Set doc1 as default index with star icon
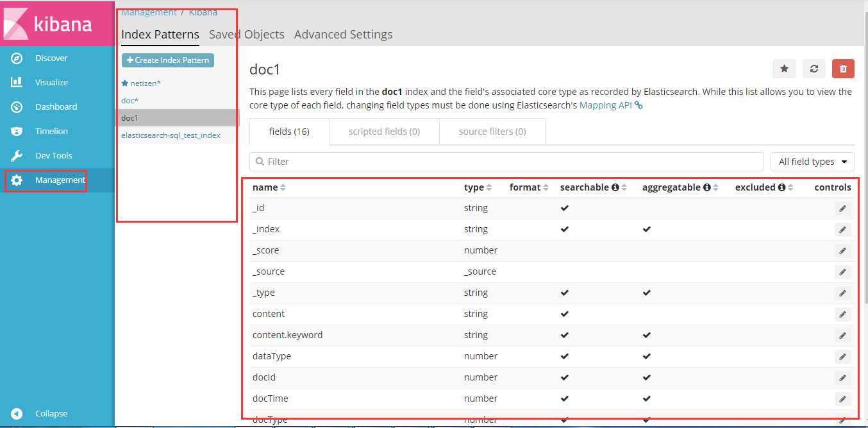 tap(784, 69)
